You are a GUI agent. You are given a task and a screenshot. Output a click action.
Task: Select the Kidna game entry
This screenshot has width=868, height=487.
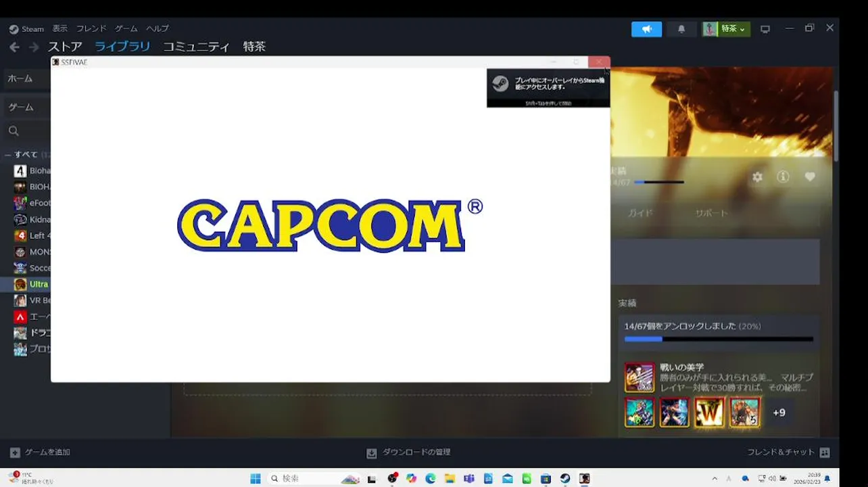point(32,219)
